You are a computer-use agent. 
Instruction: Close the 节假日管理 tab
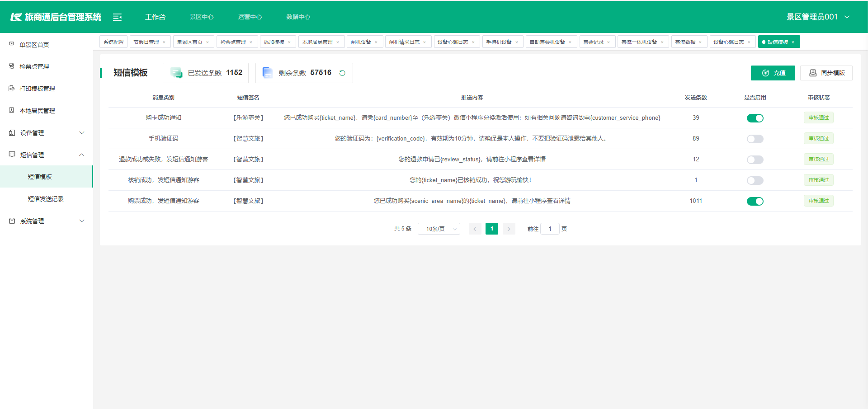pos(164,42)
